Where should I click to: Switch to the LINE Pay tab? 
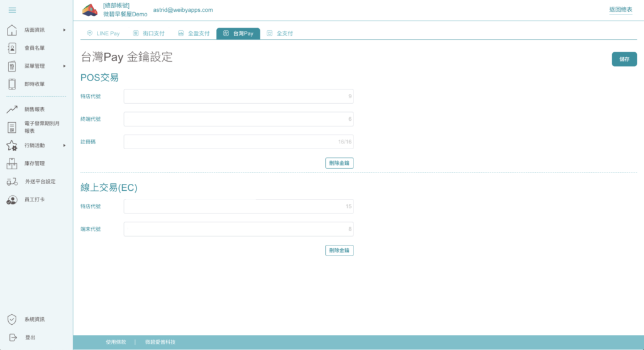[x=103, y=33]
